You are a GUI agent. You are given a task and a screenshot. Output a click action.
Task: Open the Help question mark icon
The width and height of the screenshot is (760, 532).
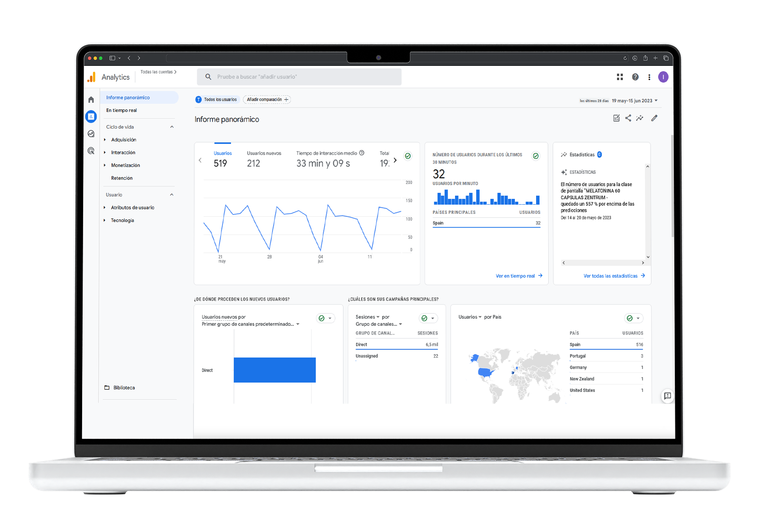635,77
